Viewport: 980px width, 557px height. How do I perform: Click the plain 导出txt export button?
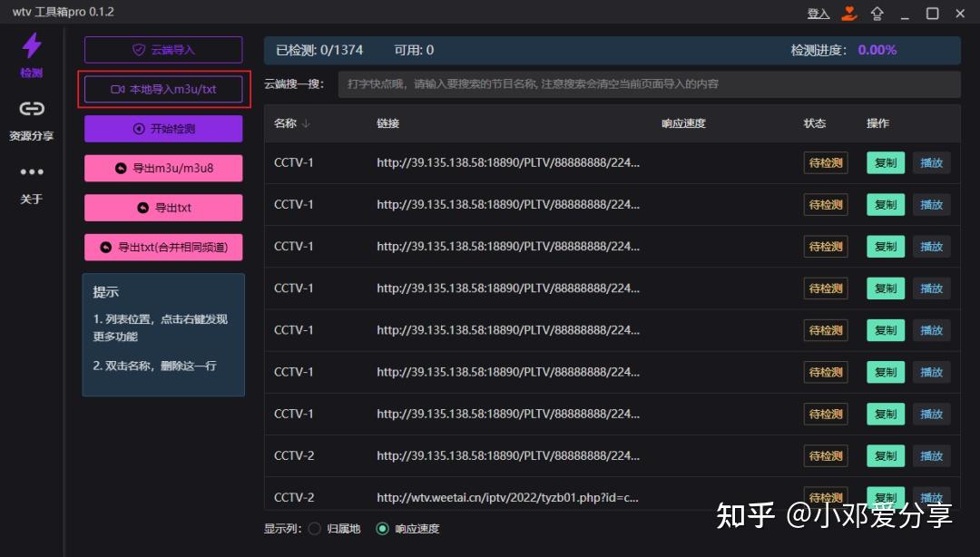(x=163, y=208)
